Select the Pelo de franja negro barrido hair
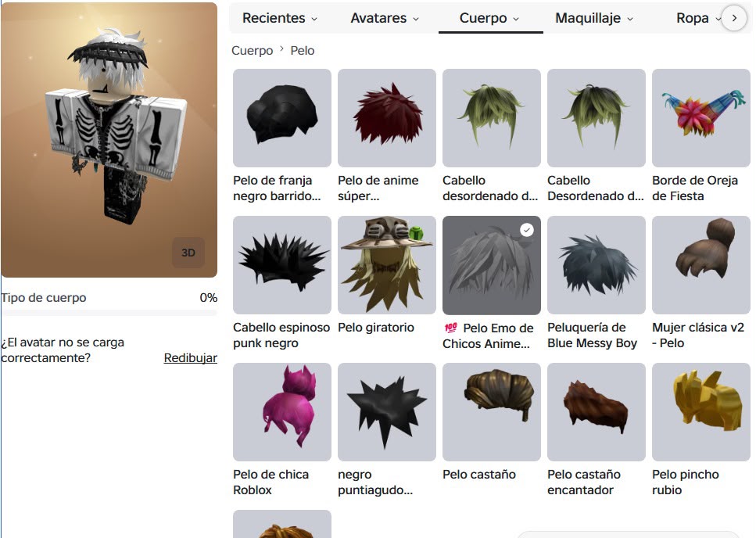The image size is (756, 538). click(x=282, y=118)
